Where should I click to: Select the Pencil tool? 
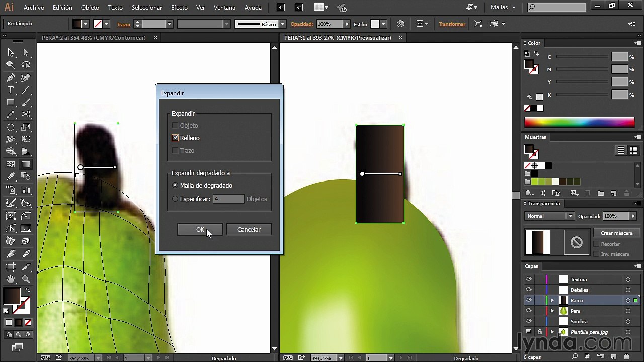[x=11, y=115]
